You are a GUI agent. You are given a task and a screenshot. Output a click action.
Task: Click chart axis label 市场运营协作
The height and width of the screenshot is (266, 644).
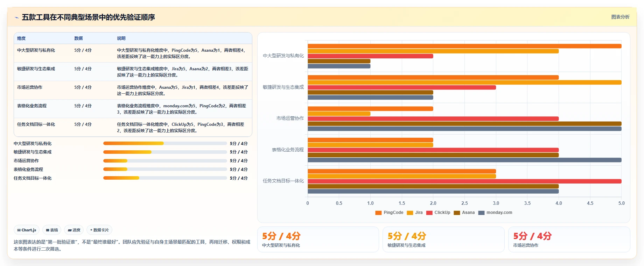tap(290, 118)
